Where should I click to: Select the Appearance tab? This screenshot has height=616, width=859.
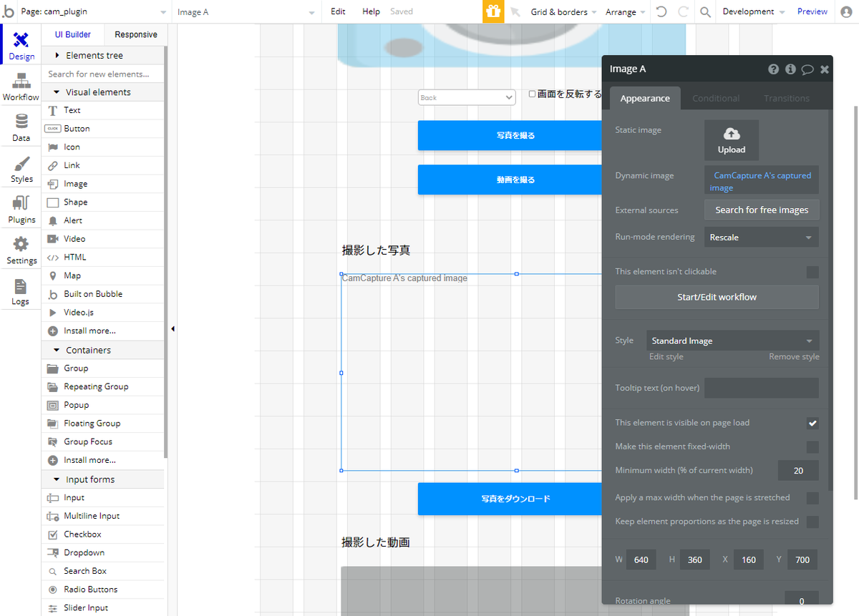(x=645, y=99)
